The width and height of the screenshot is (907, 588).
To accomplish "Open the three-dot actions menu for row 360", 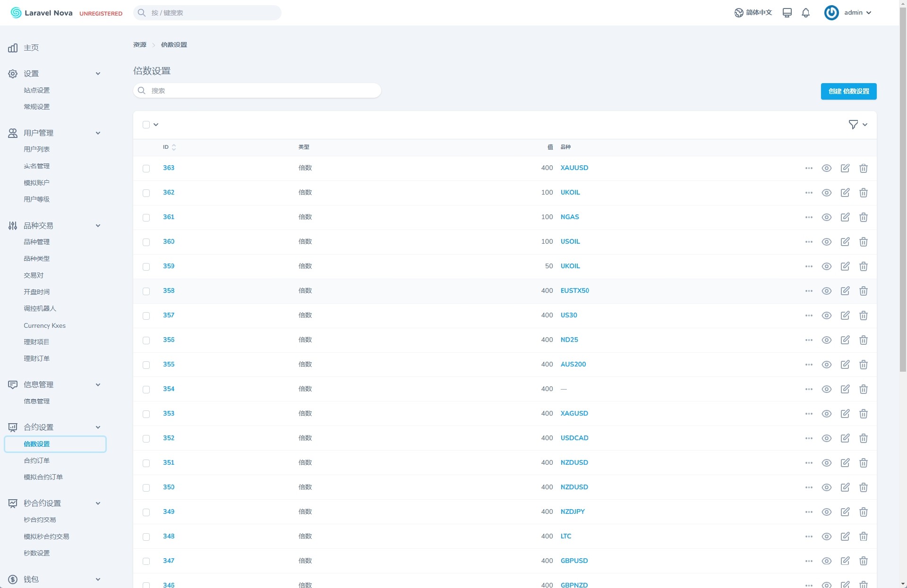I will [809, 242].
